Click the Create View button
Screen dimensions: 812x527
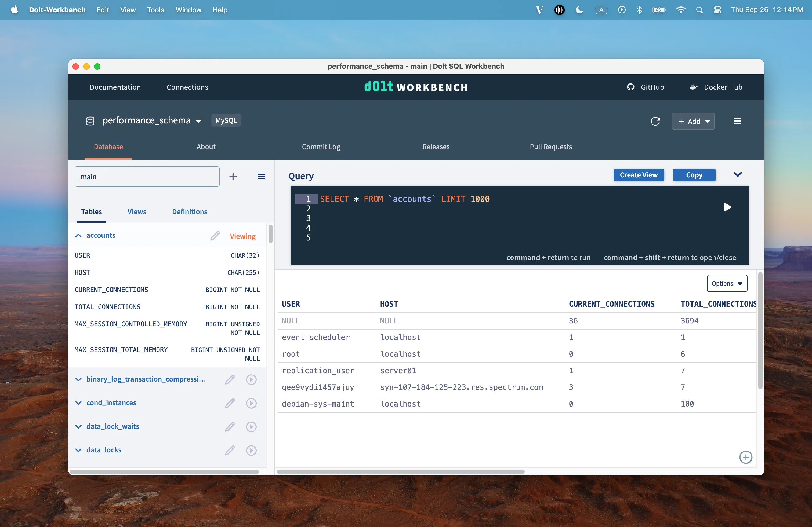[x=638, y=175]
